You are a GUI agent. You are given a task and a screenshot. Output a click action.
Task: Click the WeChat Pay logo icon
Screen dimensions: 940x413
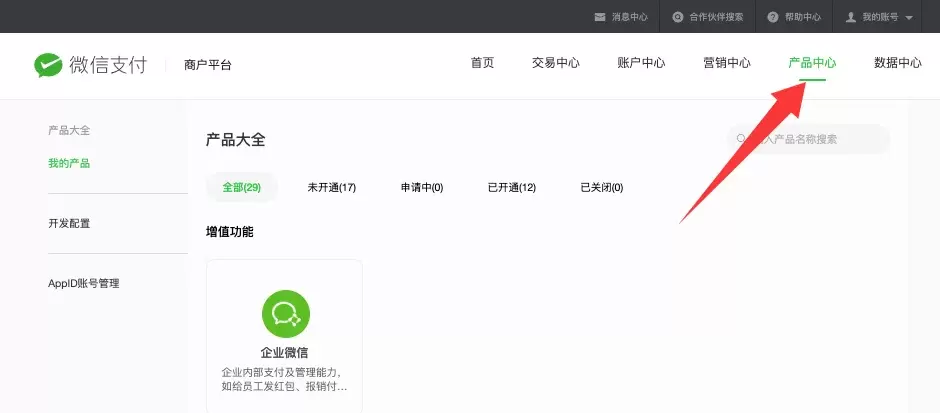point(48,65)
